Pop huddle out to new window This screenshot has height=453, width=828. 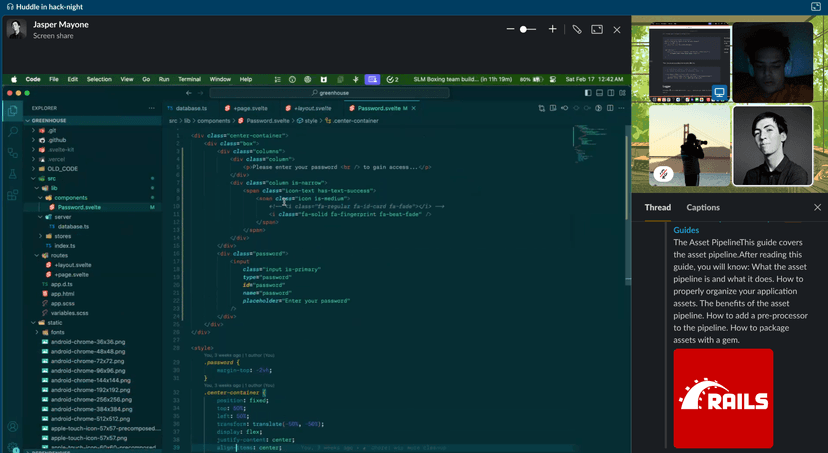coord(816,7)
